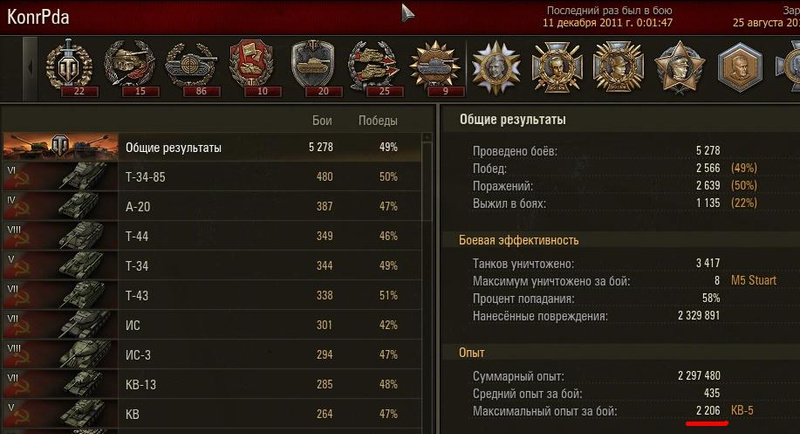Click the shield tank medal with 20
The width and height of the screenshot is (800, 434).
coord(313,68)
